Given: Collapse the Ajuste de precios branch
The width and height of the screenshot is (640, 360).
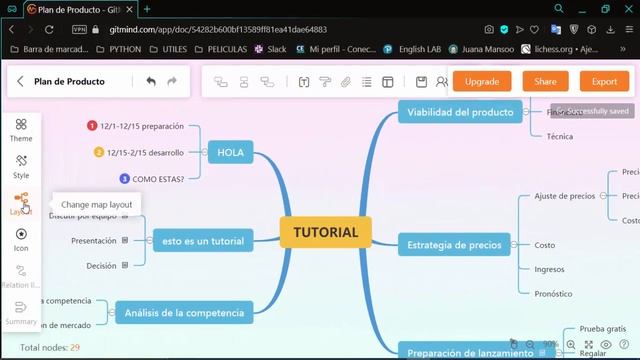Looking at the screenshot, I should (x=603, y=196).
